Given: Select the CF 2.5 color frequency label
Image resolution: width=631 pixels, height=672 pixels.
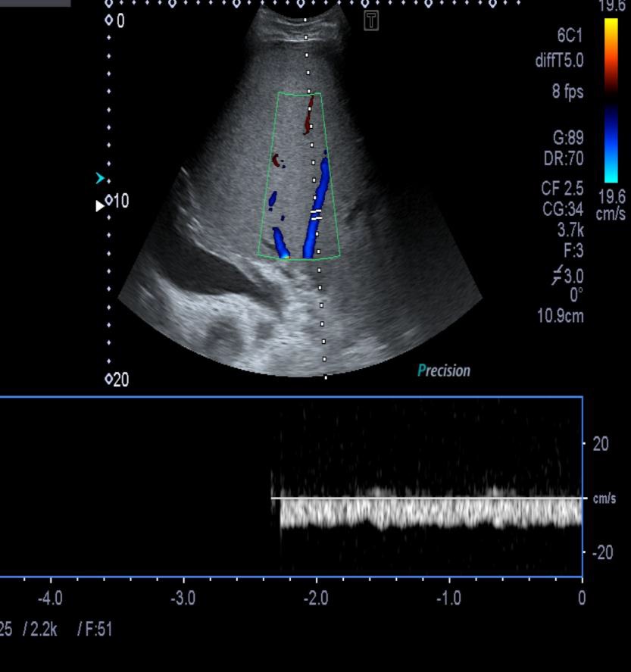Looking at the screenshot, I should 562,188.
